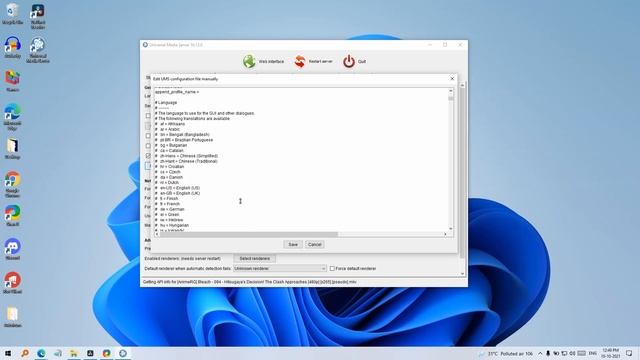Click the 'da = Danish' line
The height and width of the screenshot is (360, 640).
point(169,177)
